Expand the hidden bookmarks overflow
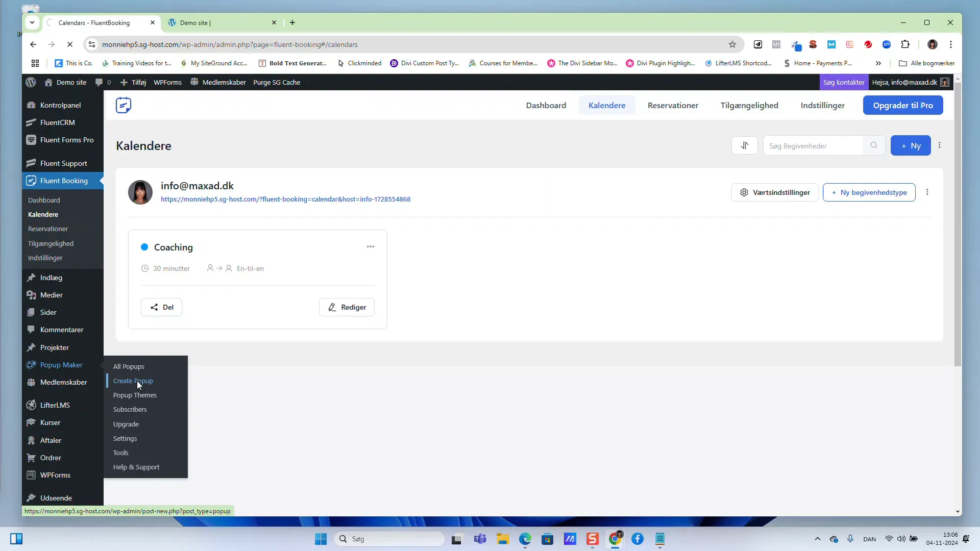This screenshot has height=551, width=980. (878, 63)
